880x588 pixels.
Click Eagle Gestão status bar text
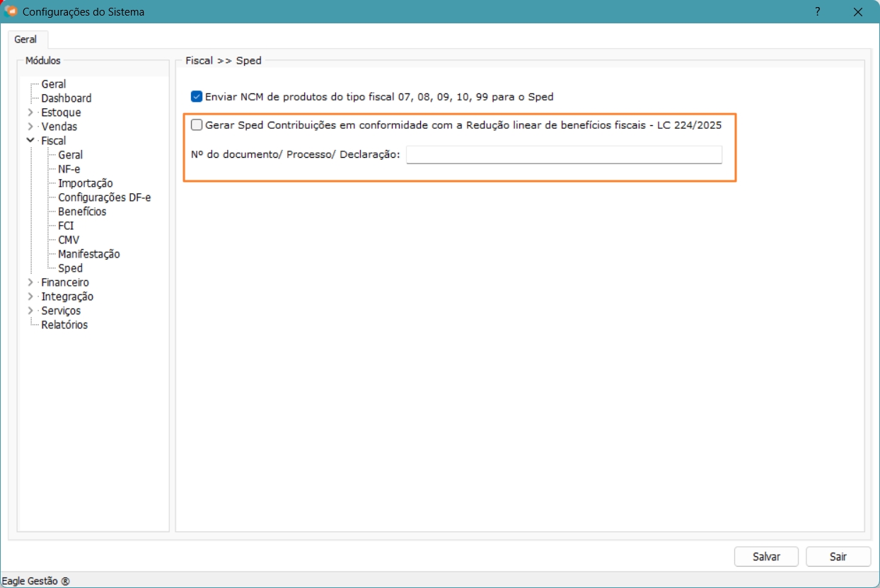pos(36,581)
